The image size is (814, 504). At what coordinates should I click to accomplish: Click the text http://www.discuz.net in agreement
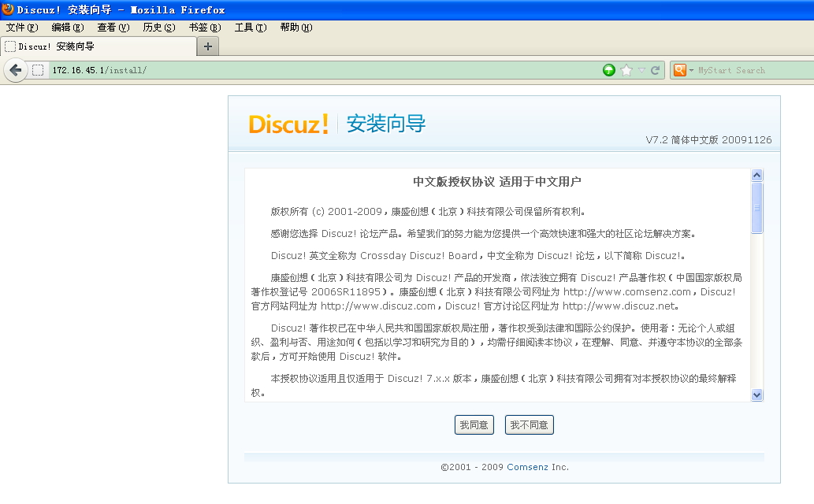(x=619, y=306)
